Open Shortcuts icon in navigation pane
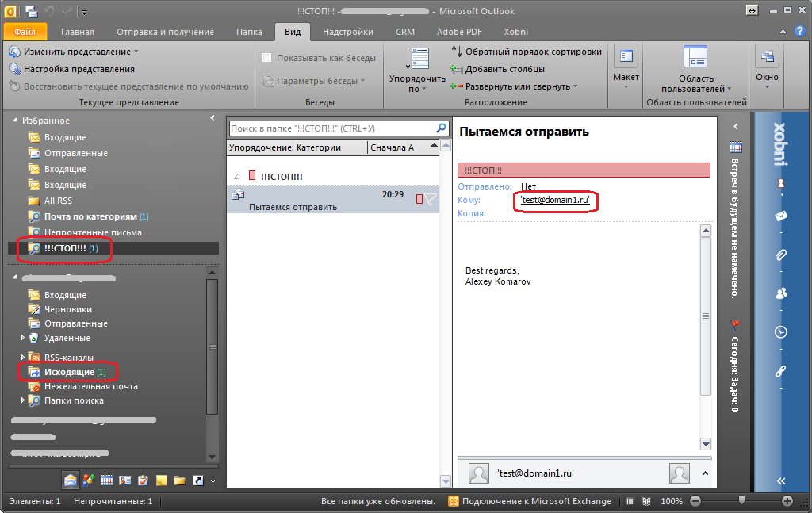Viewport: 812px width, 513px height. (197, 480)
